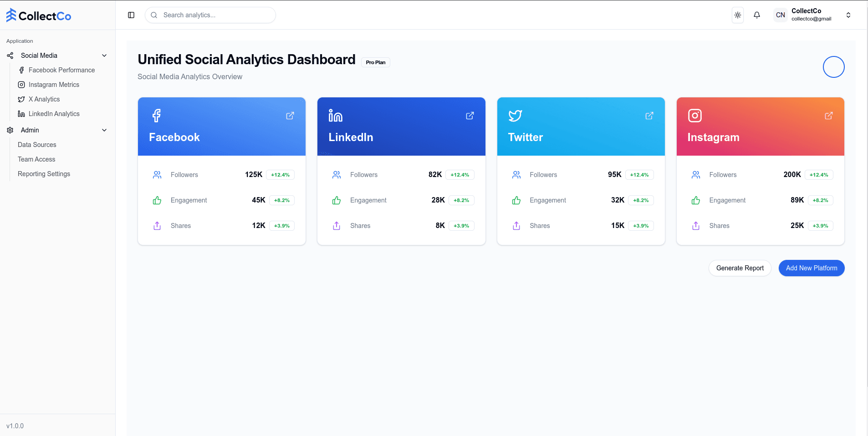This screenshot has height=436, width=868.
Task: Open Facebook card external link icon
Action: [290, 116]
